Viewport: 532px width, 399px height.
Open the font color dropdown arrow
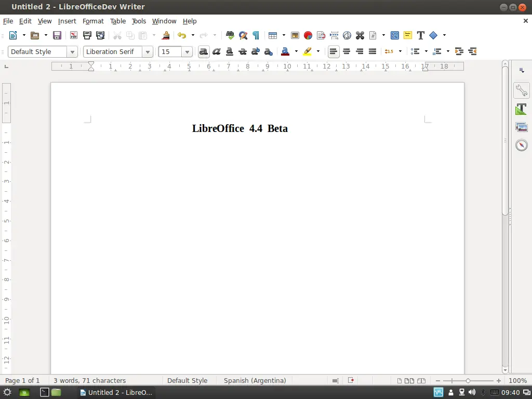pyautogui.click(x=296, y=51)
